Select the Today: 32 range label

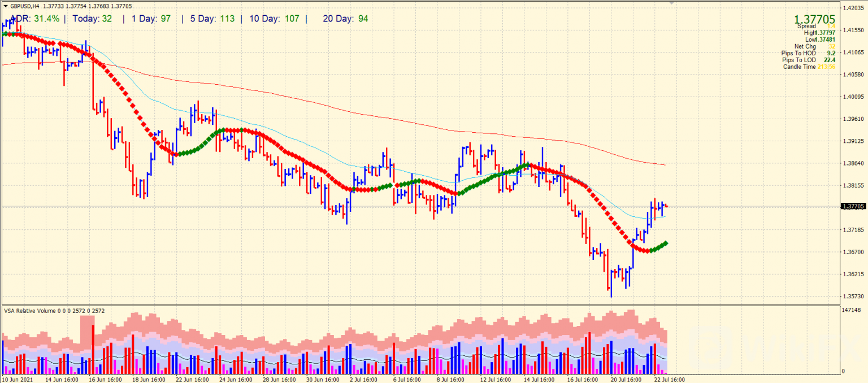tap(92, 19)
